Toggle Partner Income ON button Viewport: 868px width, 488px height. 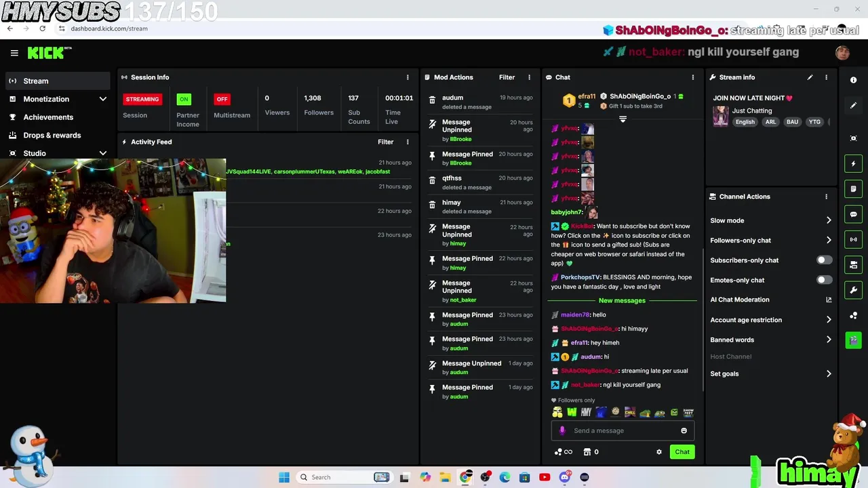tap(184, 99)
